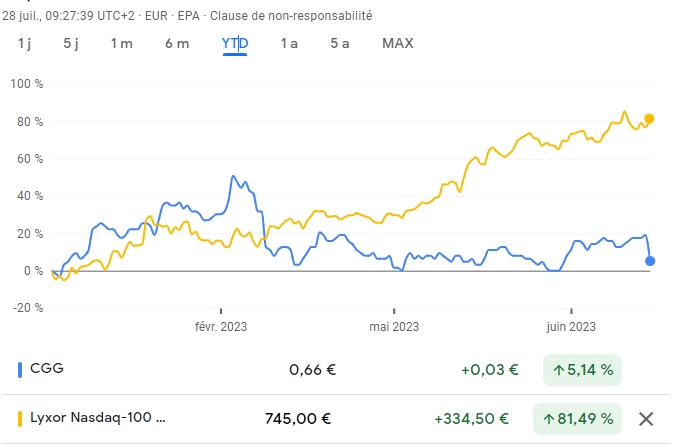Click the green 81,49 % change badge

579,419
